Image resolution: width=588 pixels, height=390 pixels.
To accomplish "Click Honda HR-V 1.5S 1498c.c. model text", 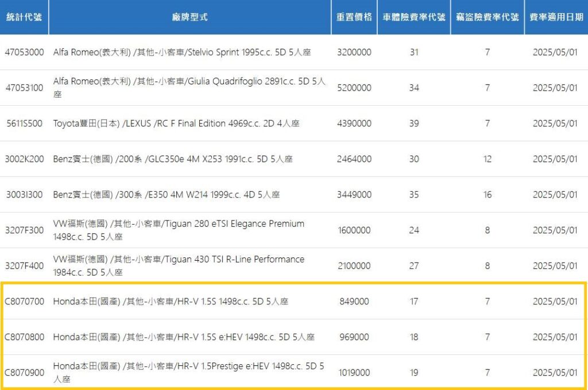I will 171,302.
